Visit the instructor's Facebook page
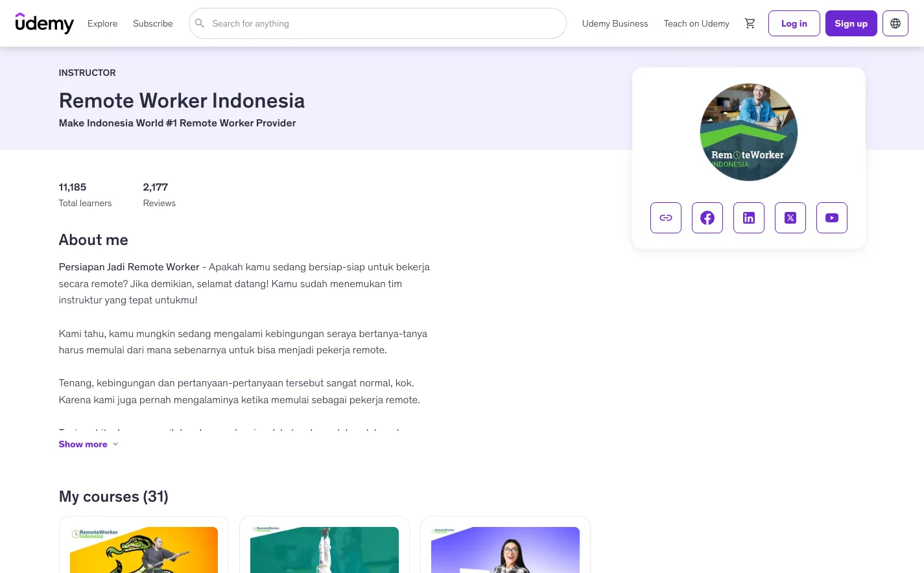 click(x=707, y=218)
